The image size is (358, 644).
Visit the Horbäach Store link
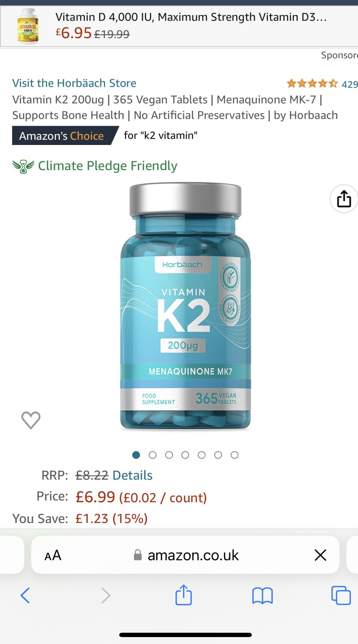tap(74, 83)
